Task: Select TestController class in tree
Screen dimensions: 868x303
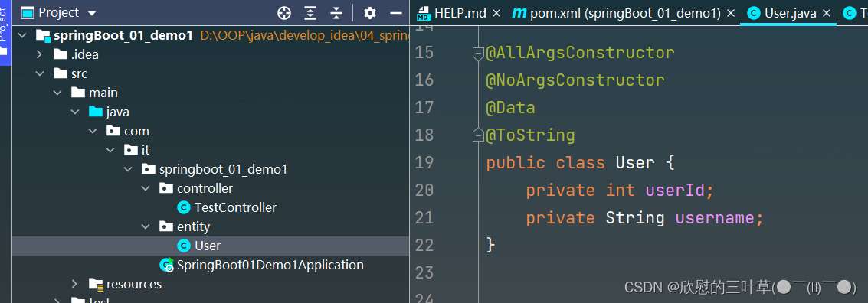Action: click(235, 208)
